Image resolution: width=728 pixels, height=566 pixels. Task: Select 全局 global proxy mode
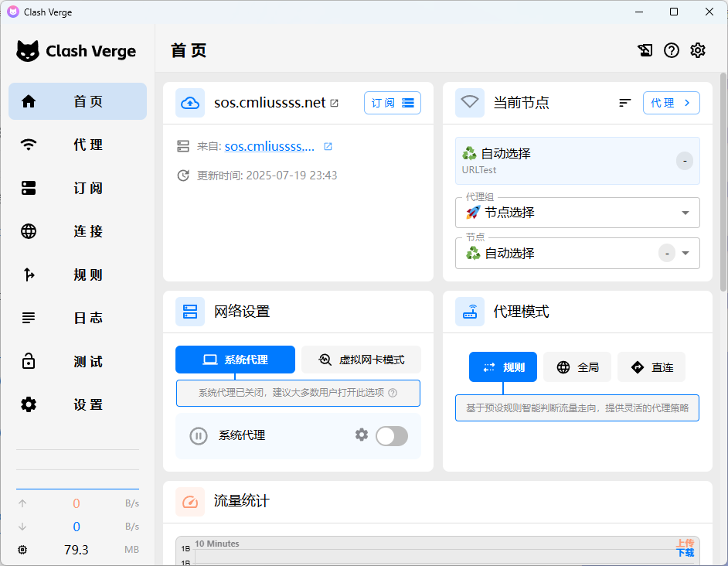pyautogui.click(x=577, y=367)
